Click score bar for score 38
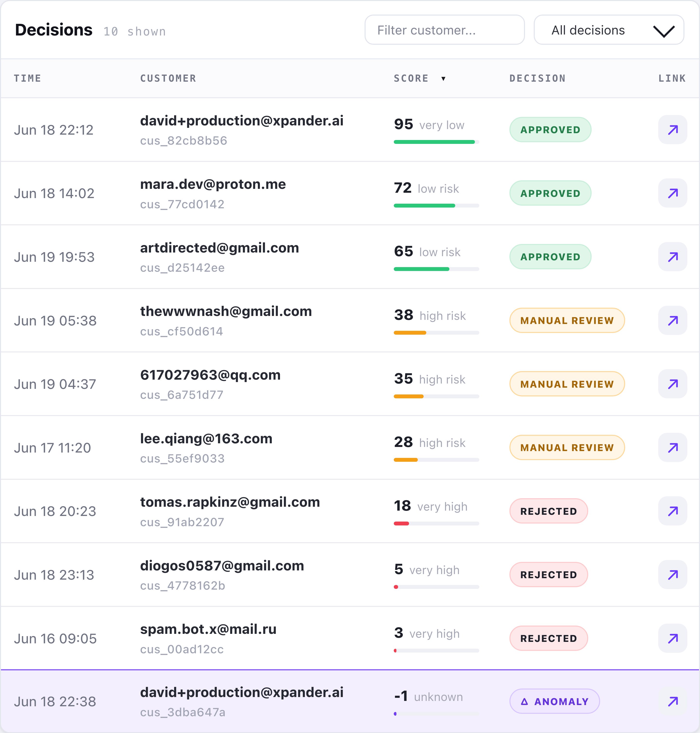Screen dimensions: 700x733 click(436, 333)
